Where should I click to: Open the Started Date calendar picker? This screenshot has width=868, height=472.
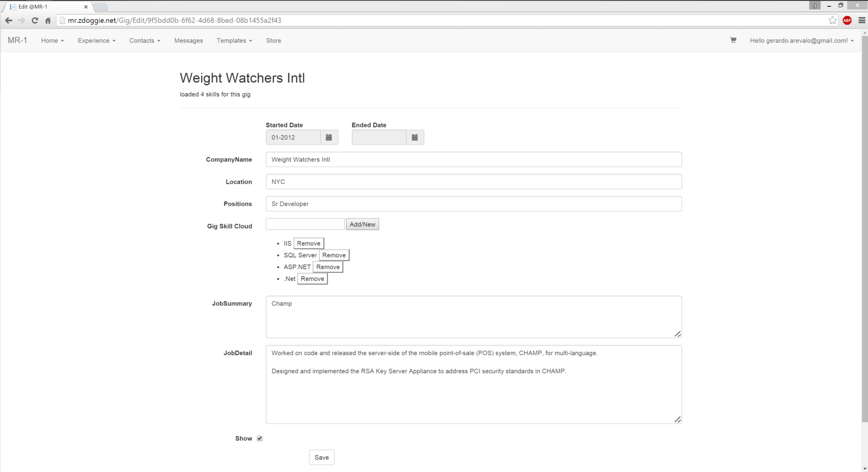coord(329,138)
